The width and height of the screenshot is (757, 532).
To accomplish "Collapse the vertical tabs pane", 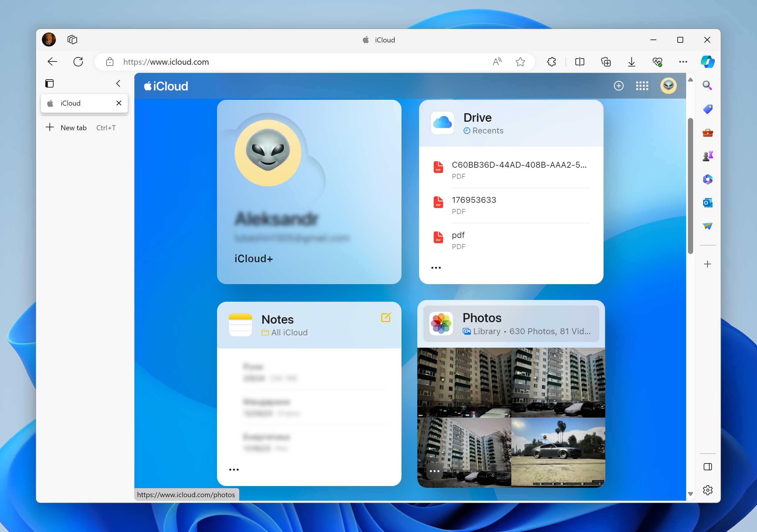I will pyautogui.click(x=118, y=83).
